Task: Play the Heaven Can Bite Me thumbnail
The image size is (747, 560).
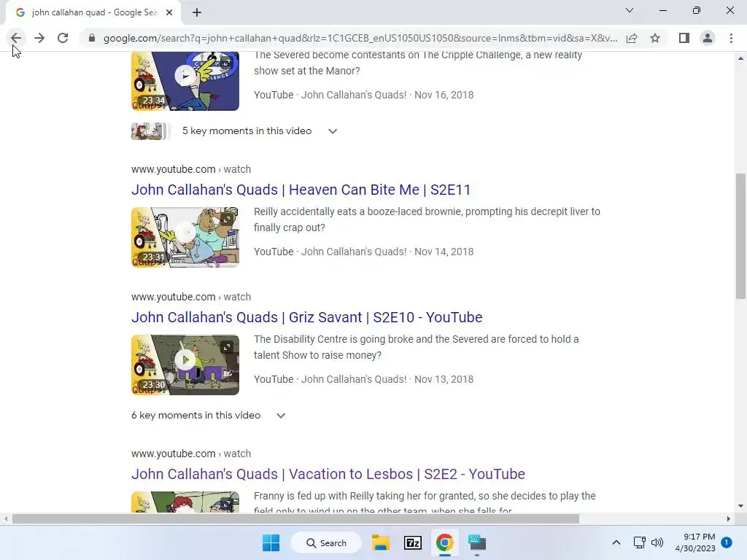Action: pos(185,237)
